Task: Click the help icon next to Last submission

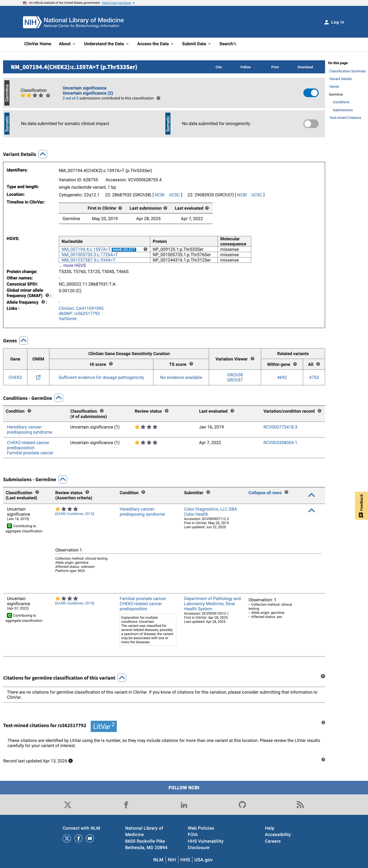Action: click(x=165, y=208)
